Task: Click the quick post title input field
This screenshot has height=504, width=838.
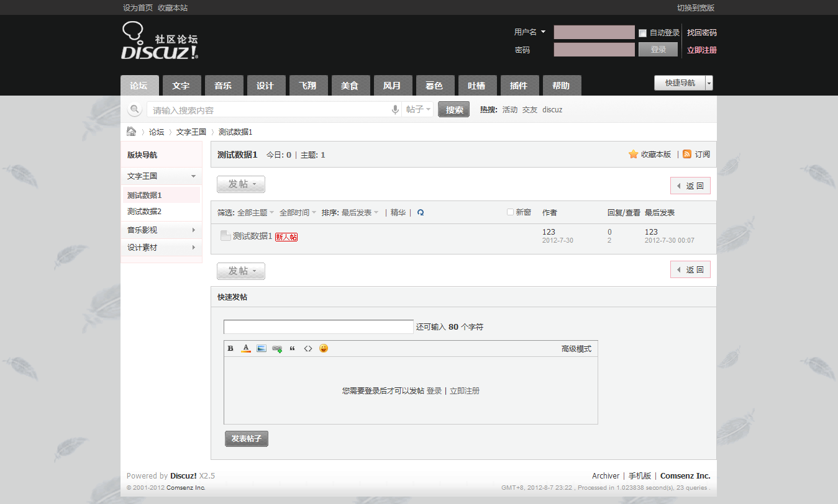Action: point(319,326)
